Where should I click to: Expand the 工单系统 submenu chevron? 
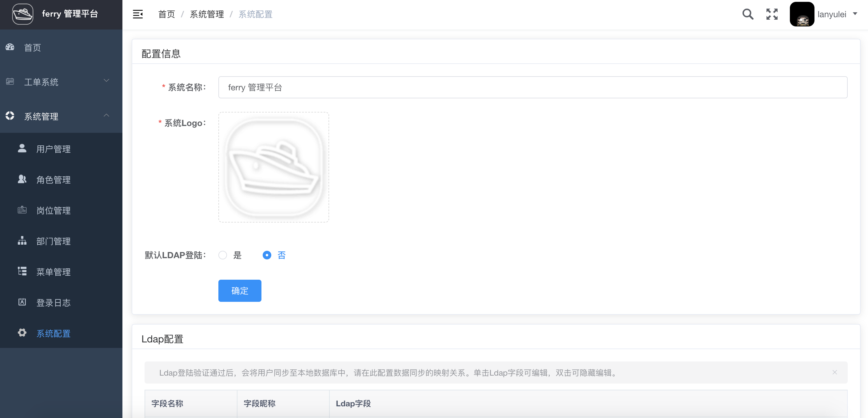[106, 81]
